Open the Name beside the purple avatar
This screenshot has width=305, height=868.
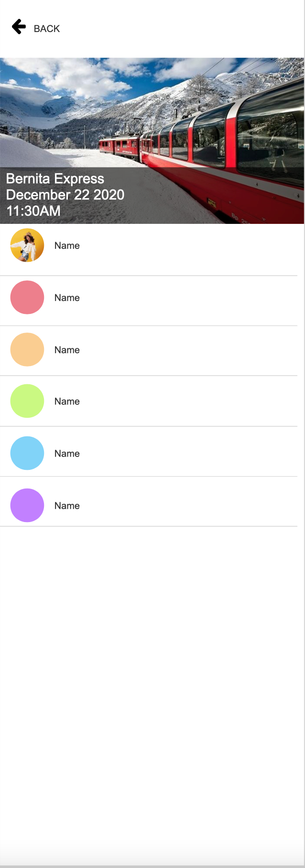(x=67, y=506)
